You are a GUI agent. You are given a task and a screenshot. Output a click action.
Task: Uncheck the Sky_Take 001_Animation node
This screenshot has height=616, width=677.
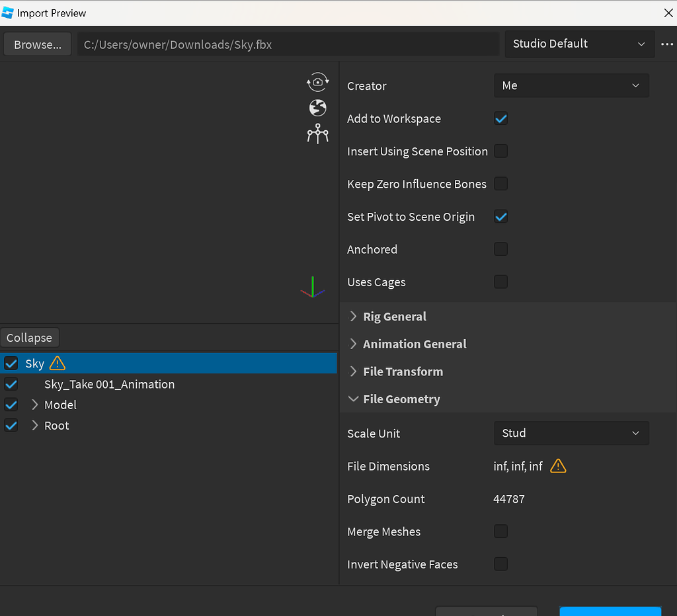[x=11, y=384]
